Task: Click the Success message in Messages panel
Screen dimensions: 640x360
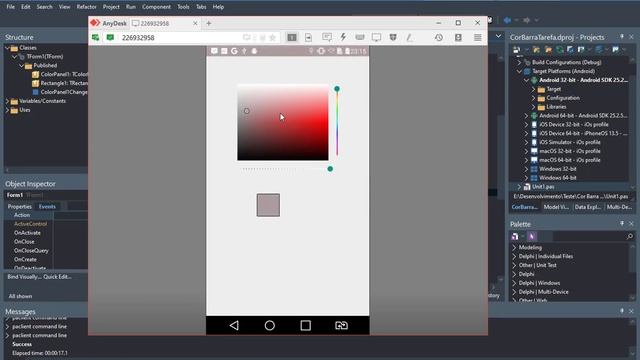Action: point(22,344)
